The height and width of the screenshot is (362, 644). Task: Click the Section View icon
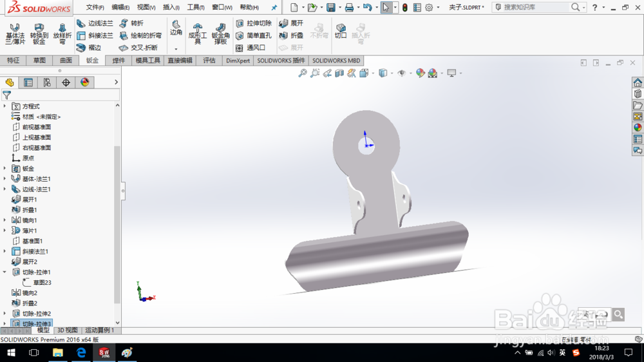[339, 73]
